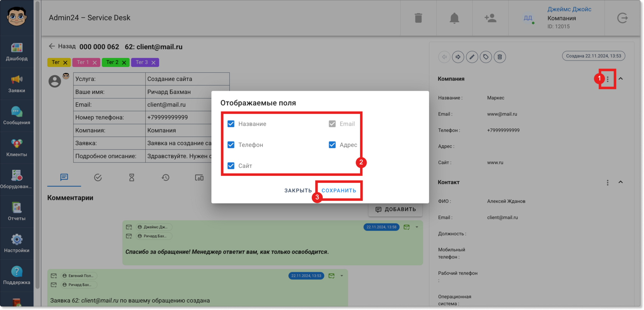
Task: Click the tag icon in ticket toolbar
Action: click(486, 57)
